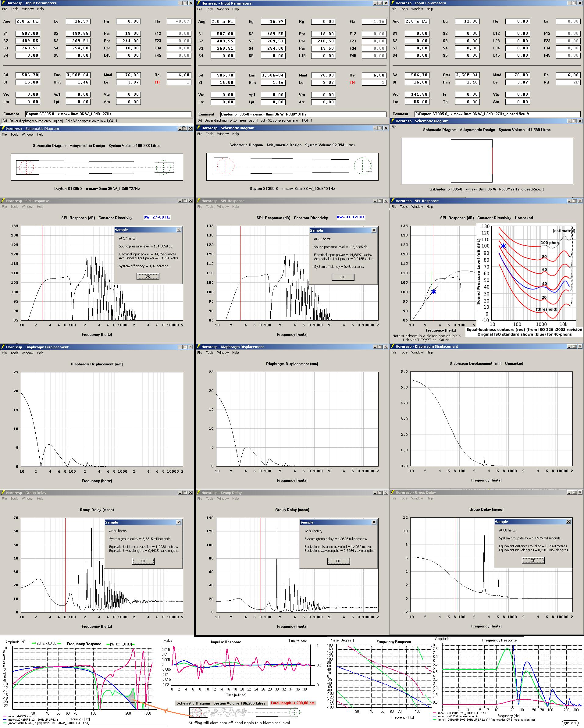The width and height of the screenshot is (584, 728).
Task: Click the Fta field showing -0,87
Action: pos(179,21)
